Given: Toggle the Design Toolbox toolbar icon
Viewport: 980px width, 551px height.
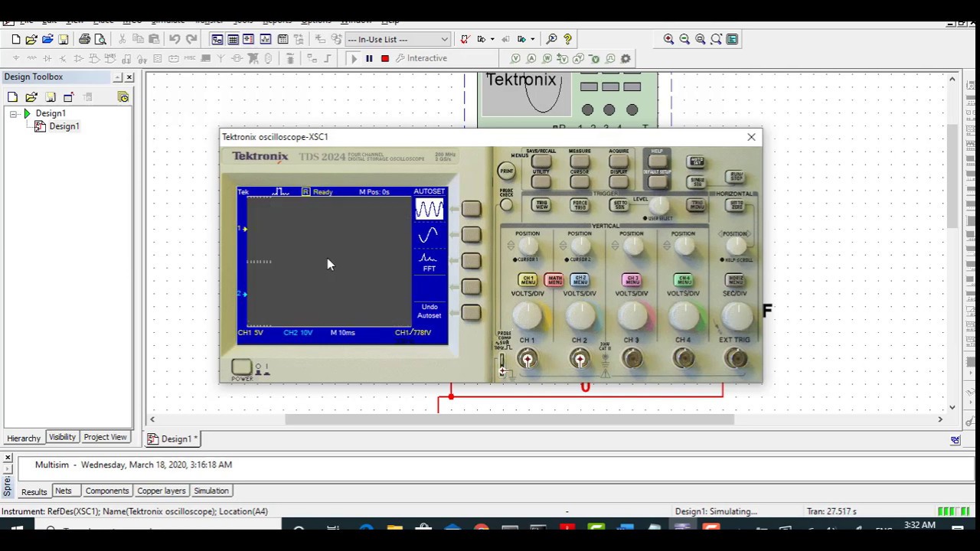Looking at the screenshot, I should [217, 39].
